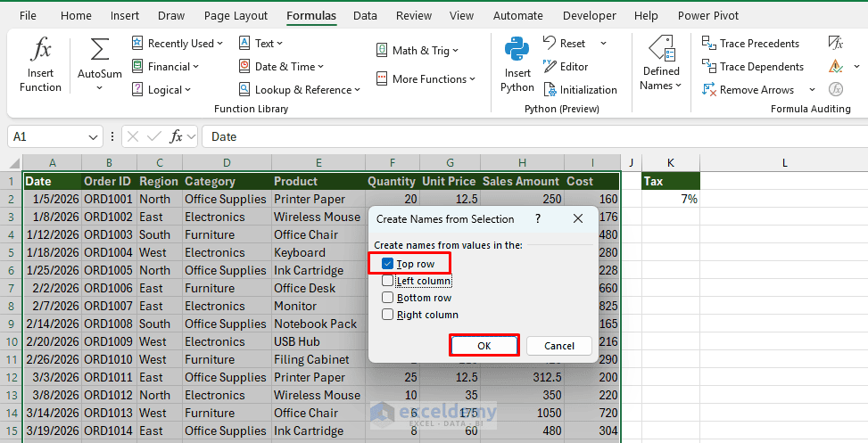Click the AutoSum sigma icon

tap(100, 50)
